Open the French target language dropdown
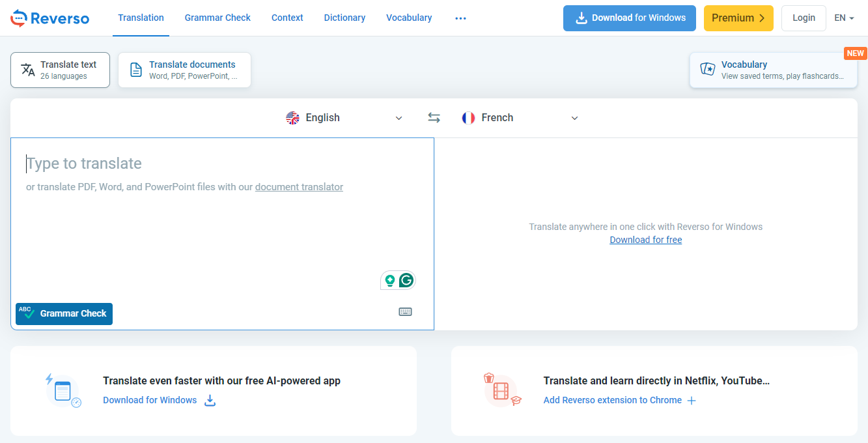Screen dimensions: 868x443 click(x=520, y=118)
